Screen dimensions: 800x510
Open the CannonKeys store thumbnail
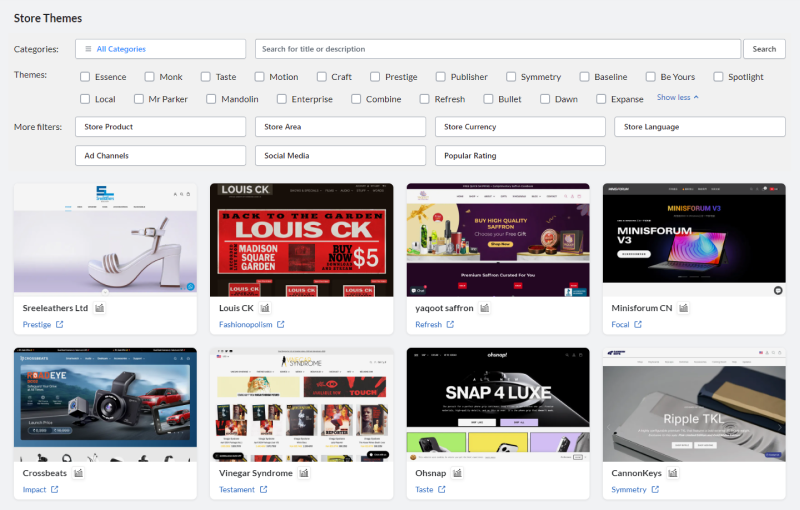pyautogui.click(x=694, y=405)
